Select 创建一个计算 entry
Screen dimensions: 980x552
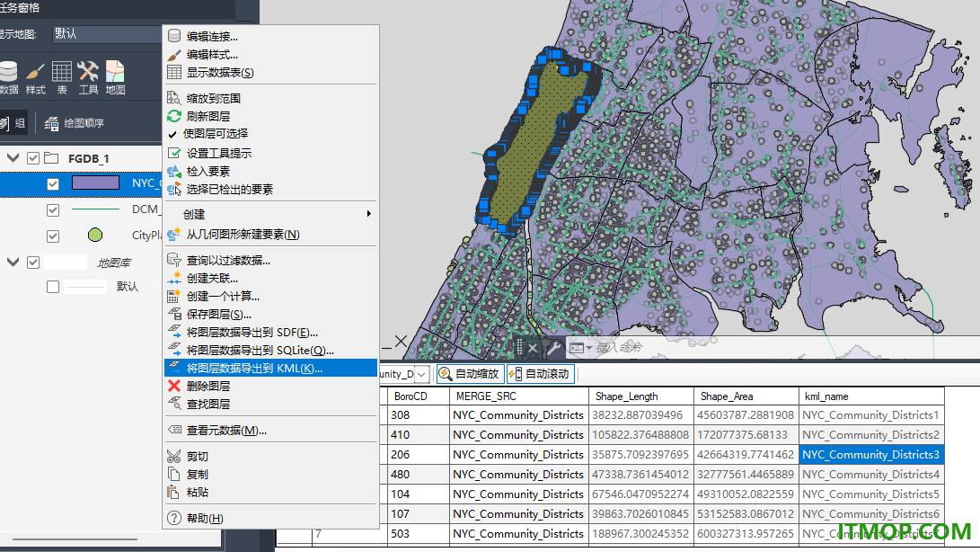click(x=270, y=296)
